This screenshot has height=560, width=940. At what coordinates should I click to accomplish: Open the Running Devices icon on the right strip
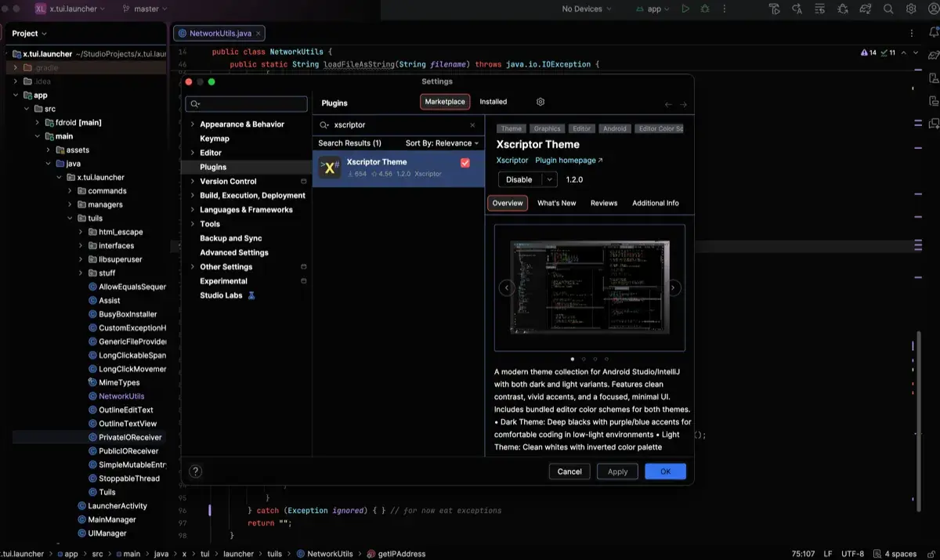(x=933, y=101)
